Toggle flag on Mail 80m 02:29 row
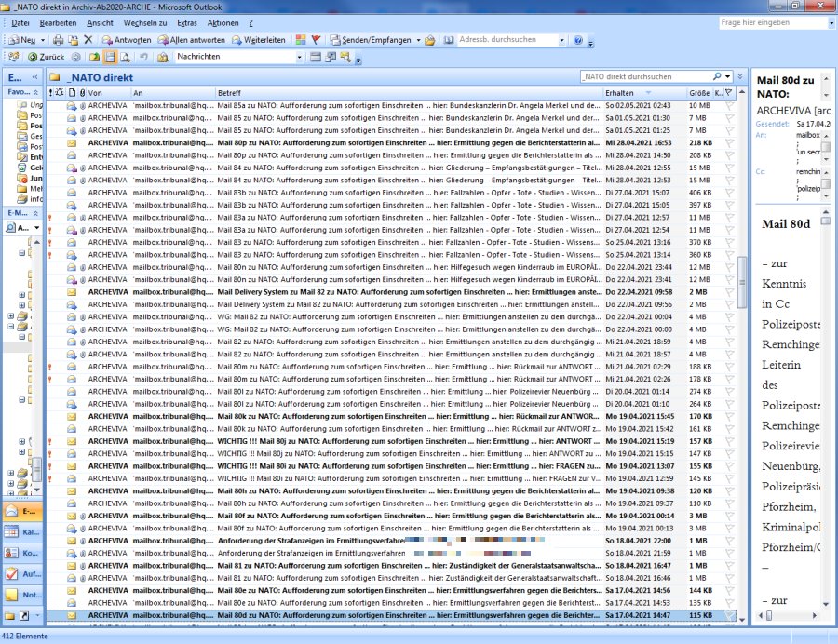 pyautogui.click(x=729, y=367)
